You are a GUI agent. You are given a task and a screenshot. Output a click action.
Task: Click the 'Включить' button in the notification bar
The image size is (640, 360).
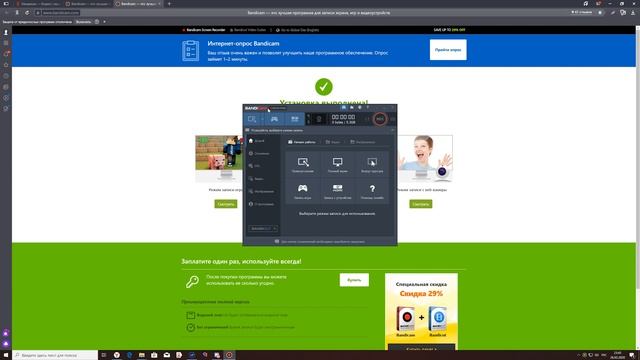click(84, 22)
